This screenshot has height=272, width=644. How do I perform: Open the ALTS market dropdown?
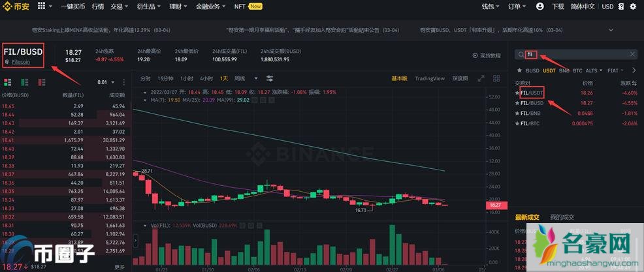pos(594,70)
